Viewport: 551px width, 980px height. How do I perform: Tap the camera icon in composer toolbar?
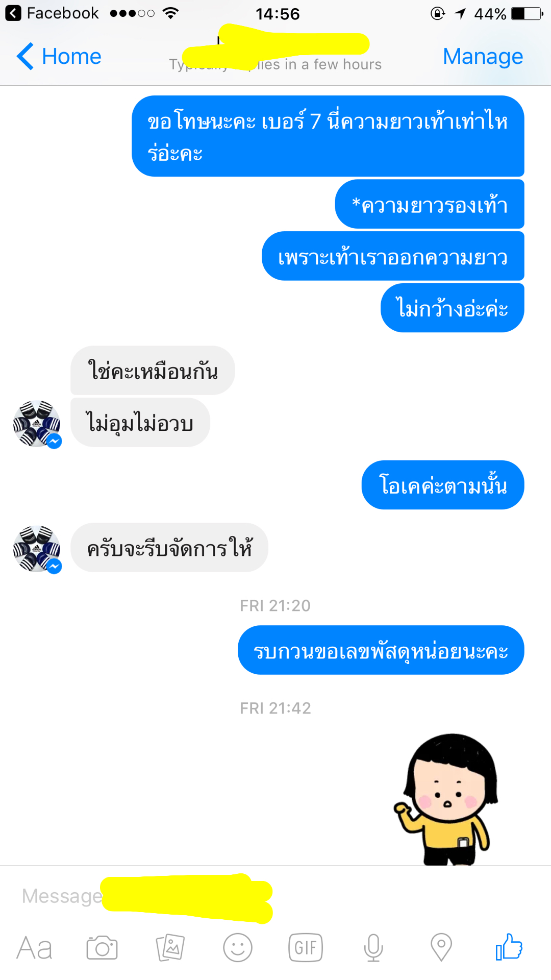pyautogui.click(x=102, y=948)
